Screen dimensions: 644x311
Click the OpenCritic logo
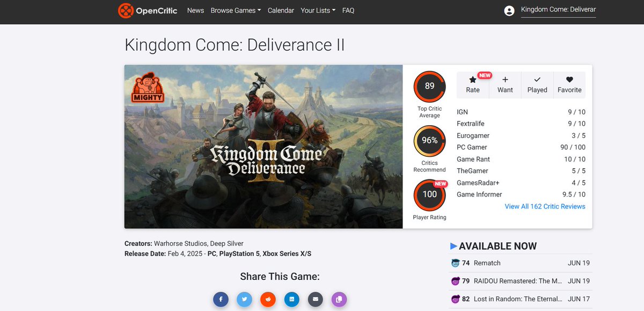(x=148, y=11)
